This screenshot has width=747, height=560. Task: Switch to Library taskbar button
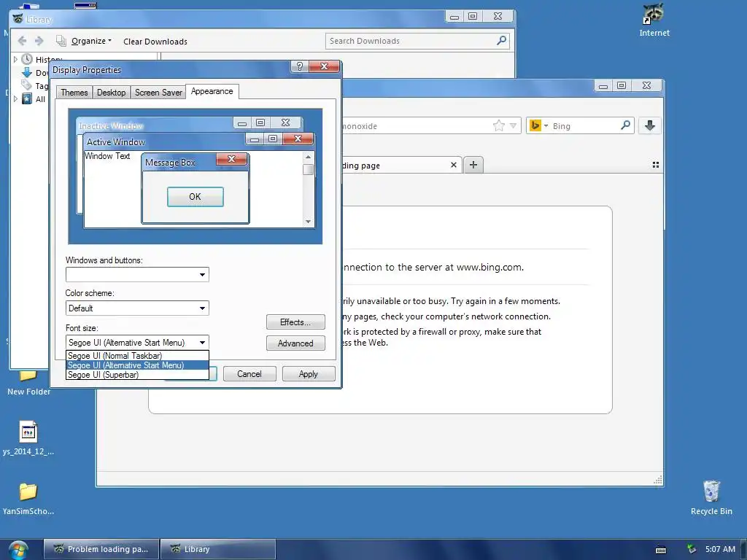[x=218, y=549]
